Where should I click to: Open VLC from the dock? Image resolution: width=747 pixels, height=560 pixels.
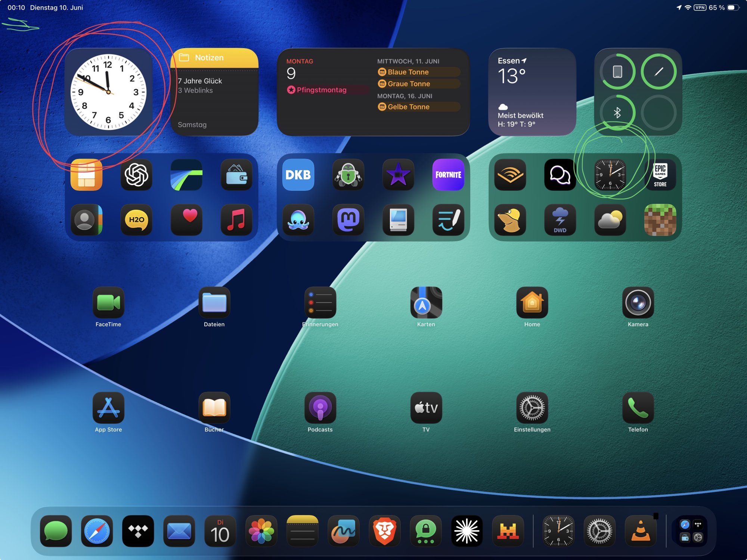coord(641,531)
